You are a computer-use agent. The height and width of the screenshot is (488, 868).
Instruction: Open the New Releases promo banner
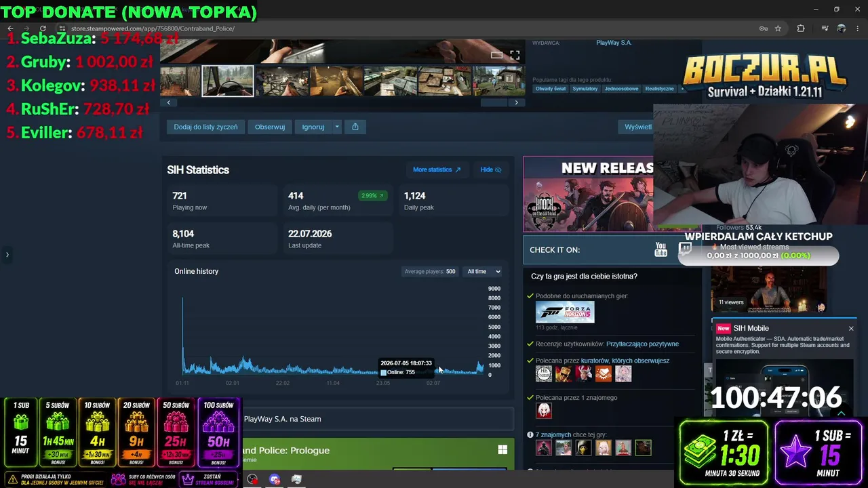click(x=589, y=195)
